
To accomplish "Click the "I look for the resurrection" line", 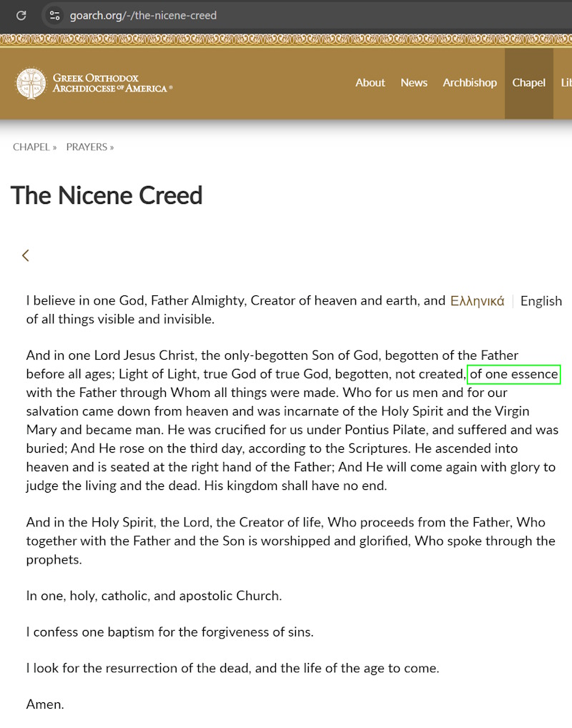I will click(232, 669).
